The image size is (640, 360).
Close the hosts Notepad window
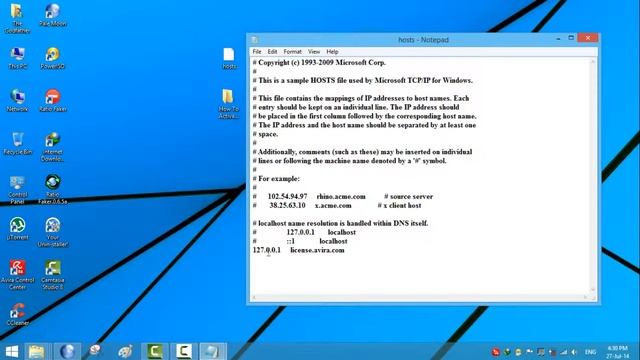pyautogui.click(x=588, y=38)
